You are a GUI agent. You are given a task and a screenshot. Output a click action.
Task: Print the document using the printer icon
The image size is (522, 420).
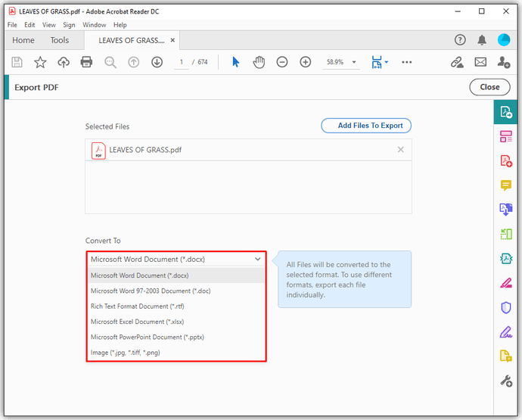(86, 62)
